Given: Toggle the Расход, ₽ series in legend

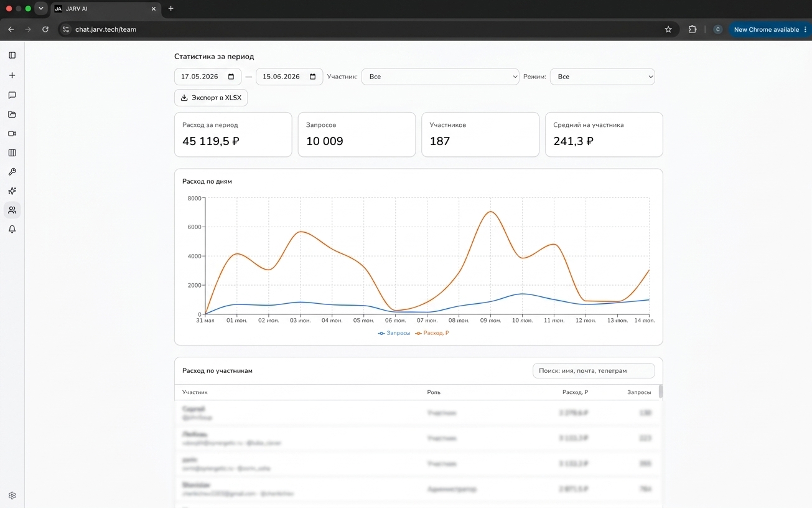Looking at the screenshot, I should (x=432, y=333).
